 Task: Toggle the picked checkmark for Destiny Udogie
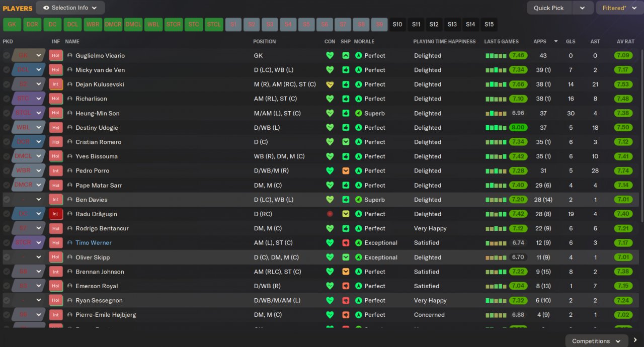pos(7,128)
